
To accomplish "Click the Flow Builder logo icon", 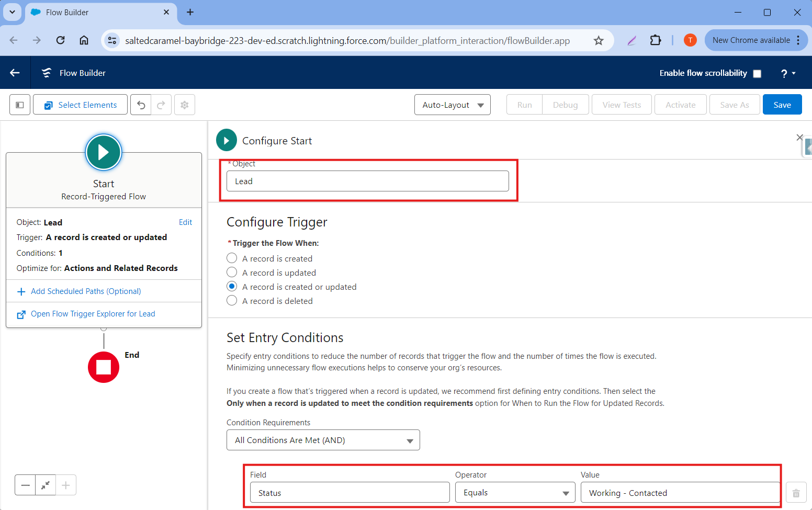I will 47,73.
